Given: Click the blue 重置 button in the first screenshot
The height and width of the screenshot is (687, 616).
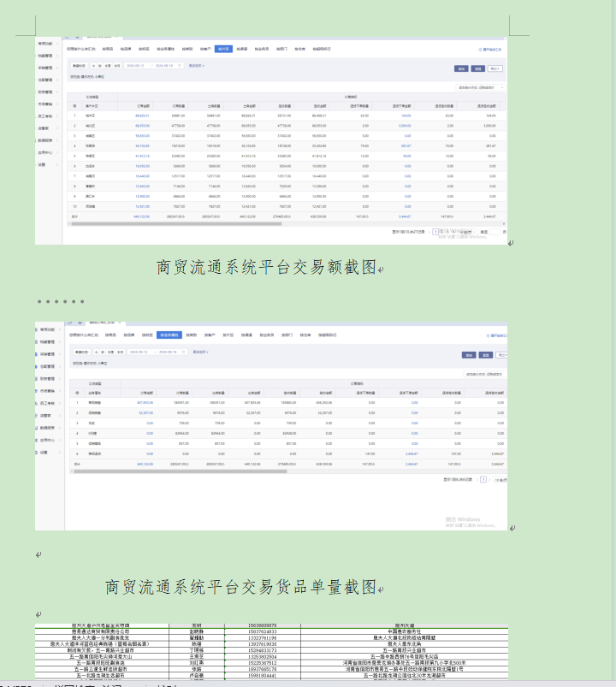Looking at the screenshot, I should (478, 68).
